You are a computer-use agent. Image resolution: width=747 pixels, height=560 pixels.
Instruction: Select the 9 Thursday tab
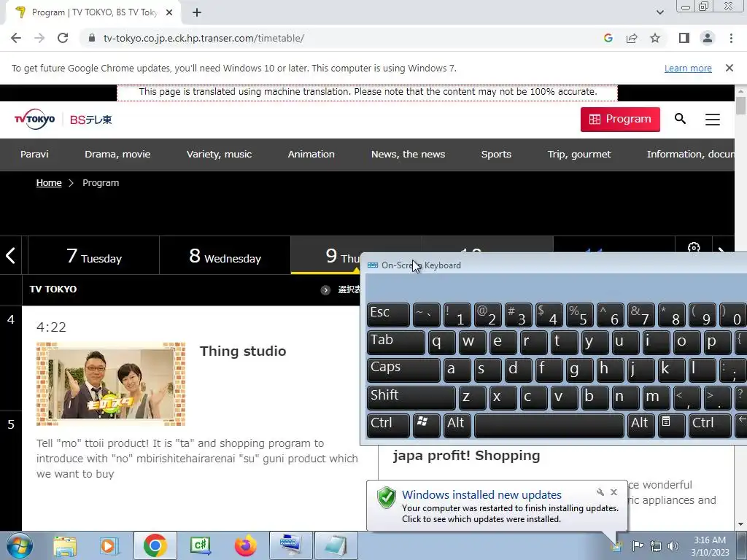[x=326, y=256]
